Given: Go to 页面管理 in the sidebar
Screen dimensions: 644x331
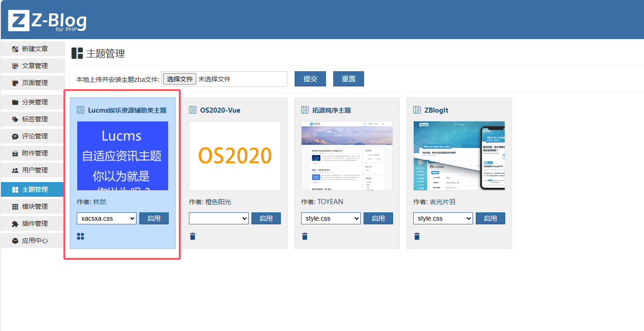Looking at the screenshot, I should click(33, 83).
